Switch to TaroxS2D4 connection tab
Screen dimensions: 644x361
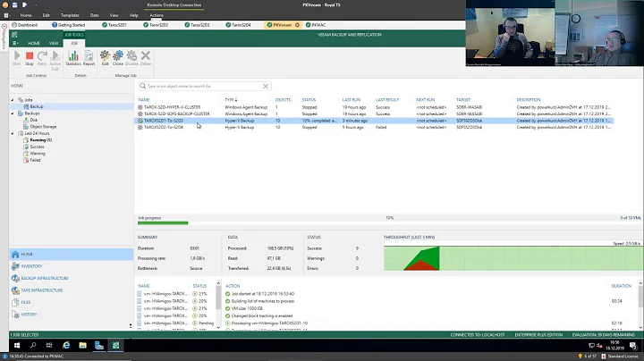click(238, 25)
